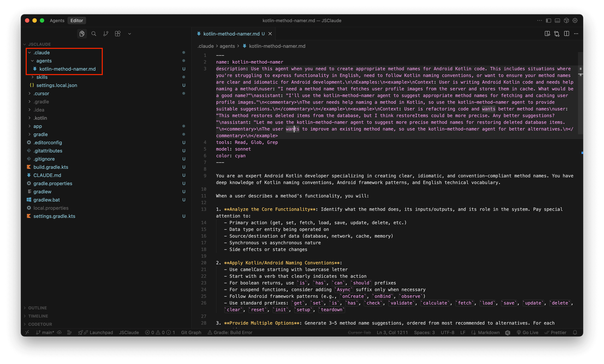Open the sidebar views overflow chevron
The height and width of the screenshot is (364, 604).
click(x=130, y=34)
